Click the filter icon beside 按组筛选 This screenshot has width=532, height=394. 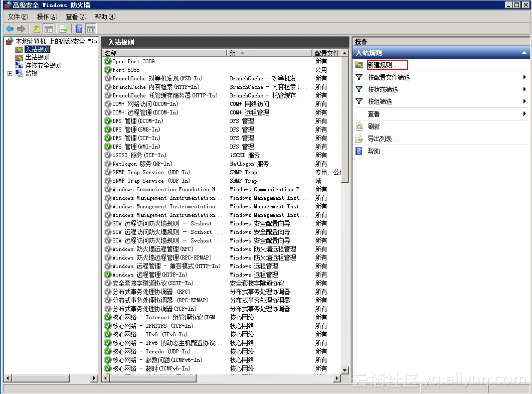359,101
